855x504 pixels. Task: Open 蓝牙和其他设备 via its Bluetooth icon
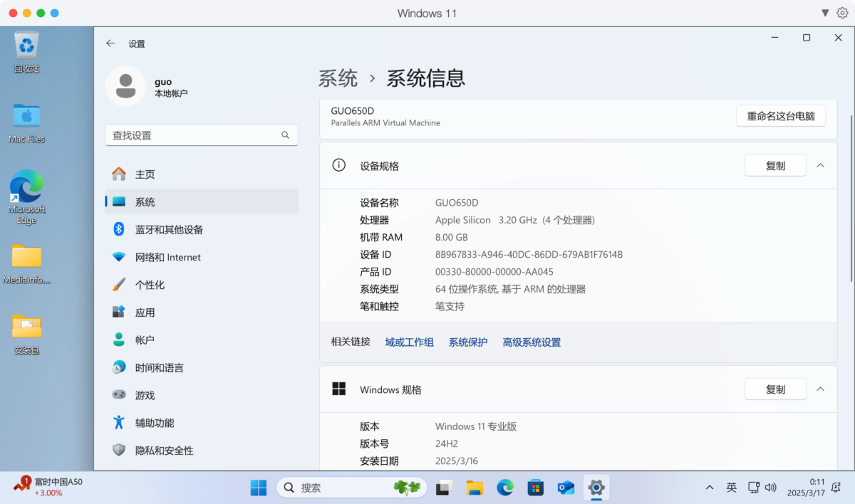pyautogui.click(x=119, y=229)
